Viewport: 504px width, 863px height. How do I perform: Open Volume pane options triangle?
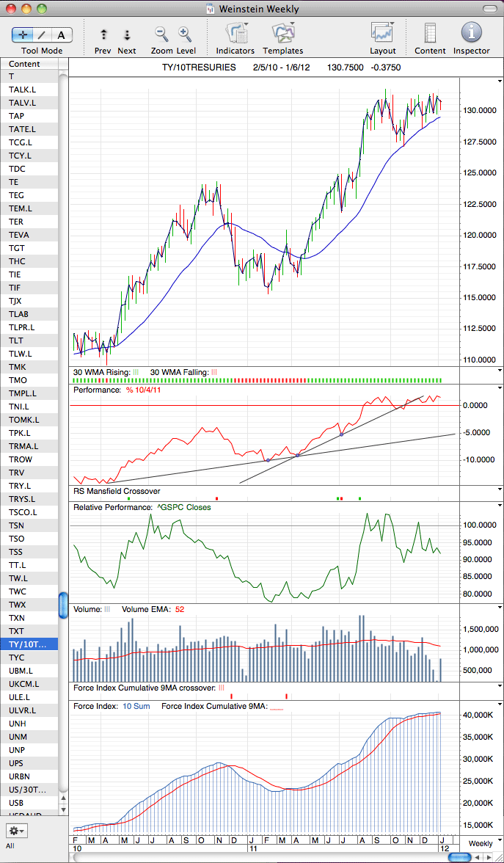pos(499,607)
